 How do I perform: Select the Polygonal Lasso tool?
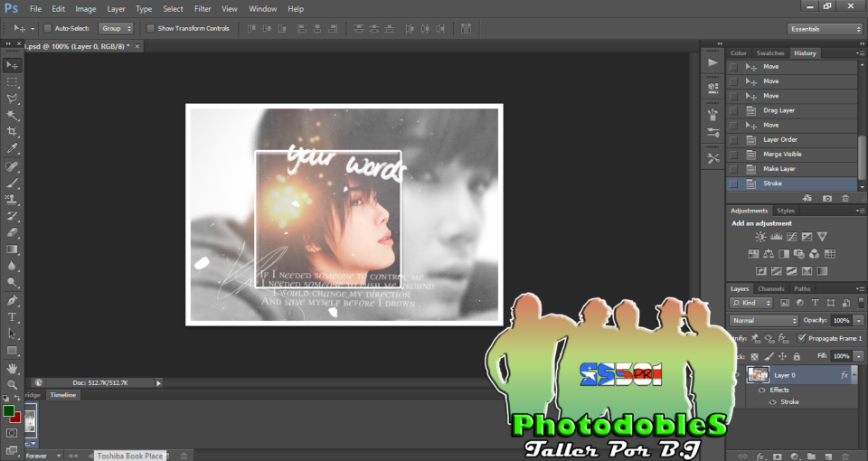pos(12,99)
